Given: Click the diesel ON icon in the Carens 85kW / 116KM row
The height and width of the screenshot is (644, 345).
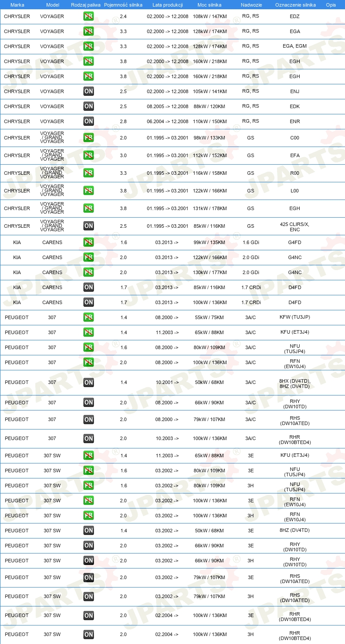Looking at the screenshot, I should [89, 287].
